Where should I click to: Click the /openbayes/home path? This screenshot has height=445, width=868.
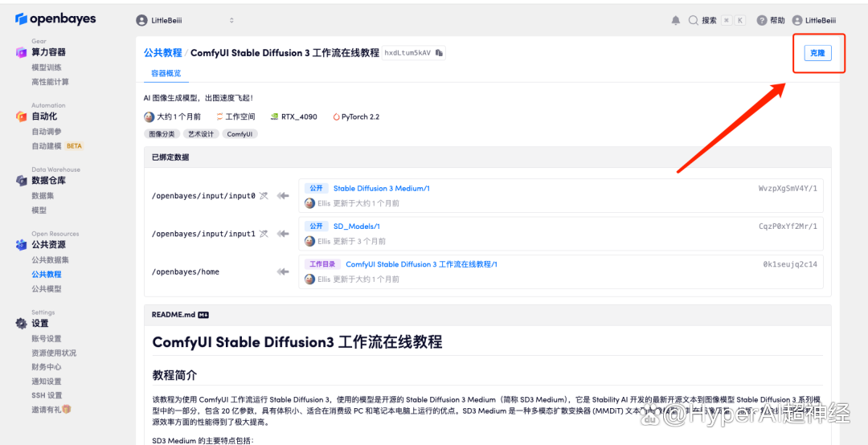click(186, 271)
